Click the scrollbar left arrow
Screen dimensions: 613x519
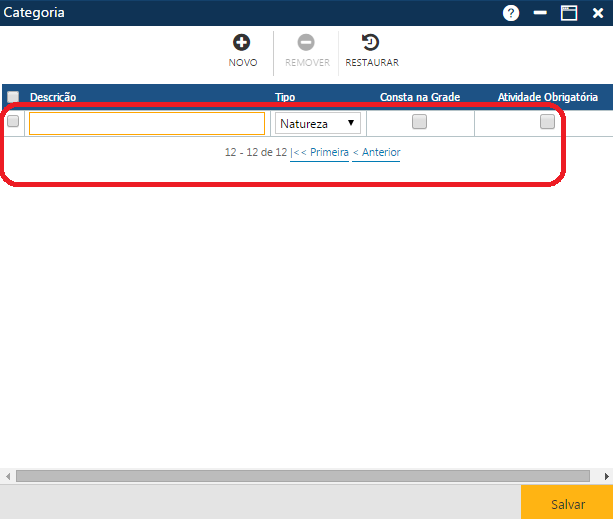pyautogui.click(x=8, y=476)
